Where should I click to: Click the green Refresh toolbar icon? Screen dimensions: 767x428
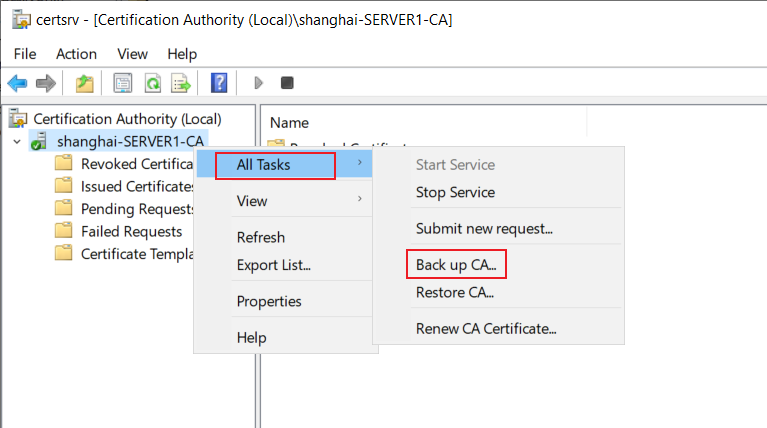click(x=153, y=83)
